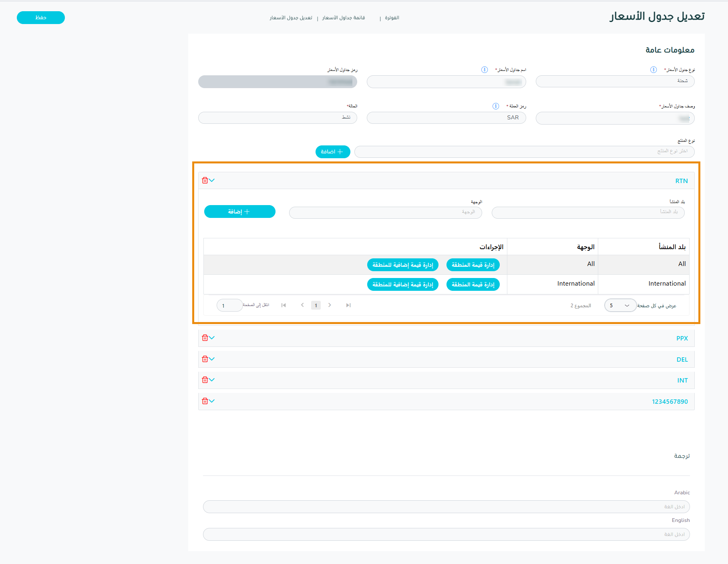Click the حفظ save button
This screenshot has height=564, width=728.
pyautogui.click(x=41, y=18)
